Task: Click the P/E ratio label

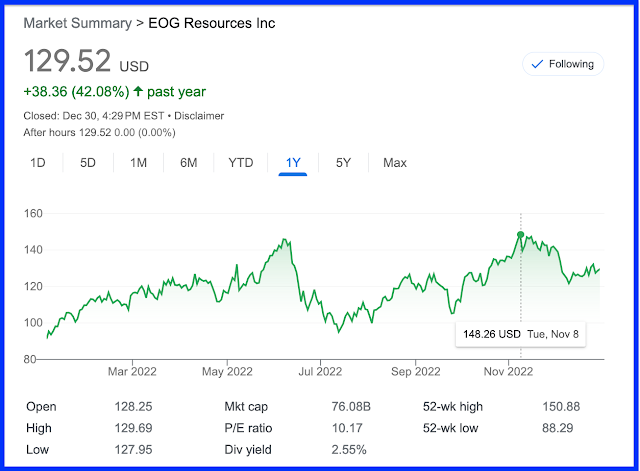Action: (248, 428)
